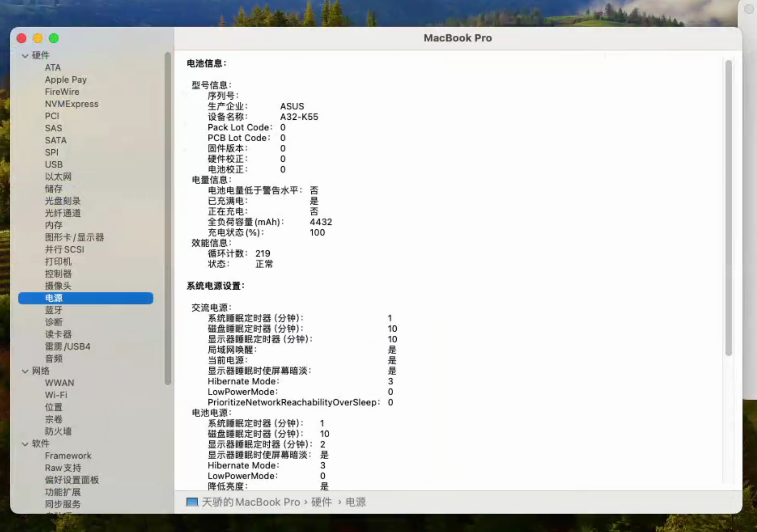Select the Apple Pay hardware category

click(66, 79)
